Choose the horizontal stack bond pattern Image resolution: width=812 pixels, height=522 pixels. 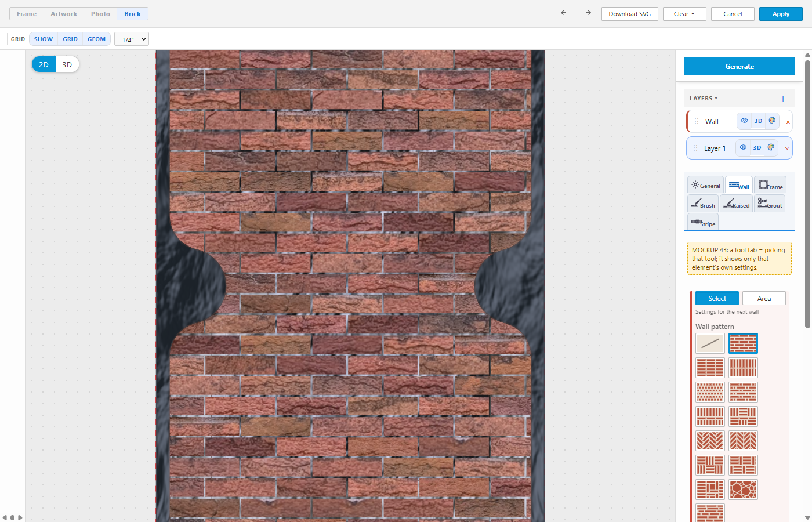click(710, 368)
